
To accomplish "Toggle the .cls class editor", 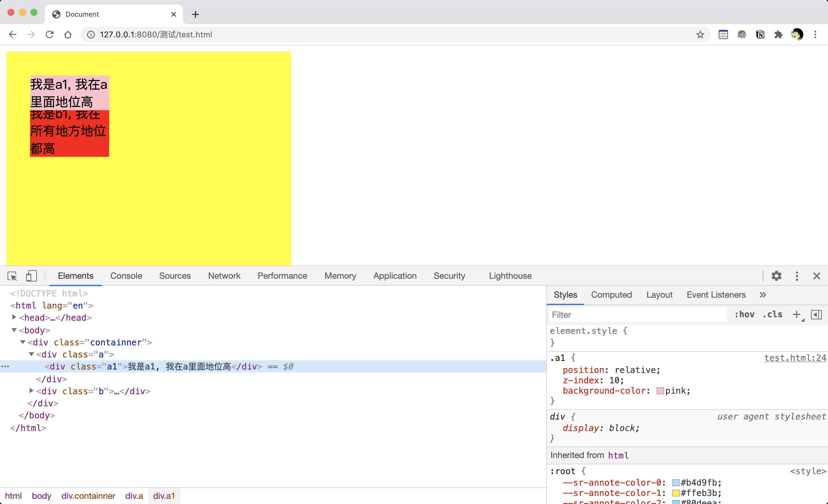I will coord(772,315).
